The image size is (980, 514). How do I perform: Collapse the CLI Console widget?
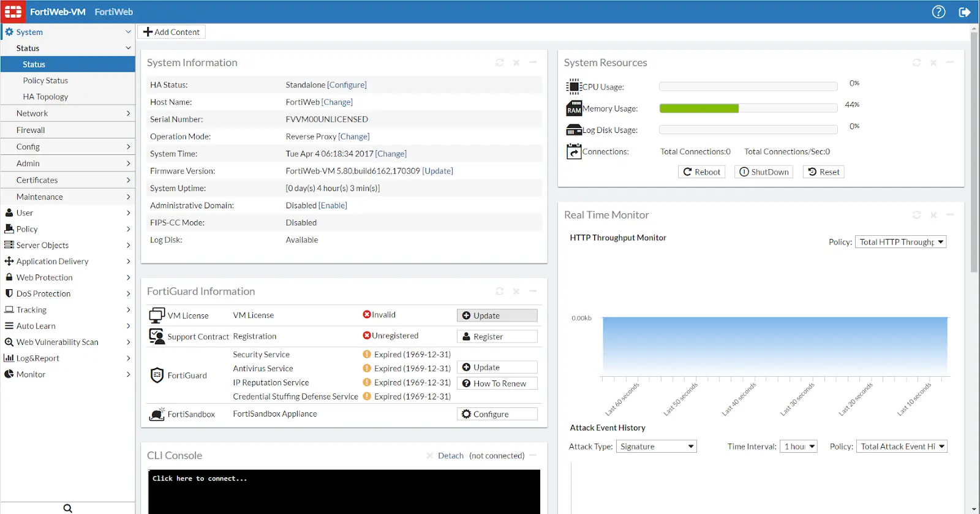click(x=533, y=455)
